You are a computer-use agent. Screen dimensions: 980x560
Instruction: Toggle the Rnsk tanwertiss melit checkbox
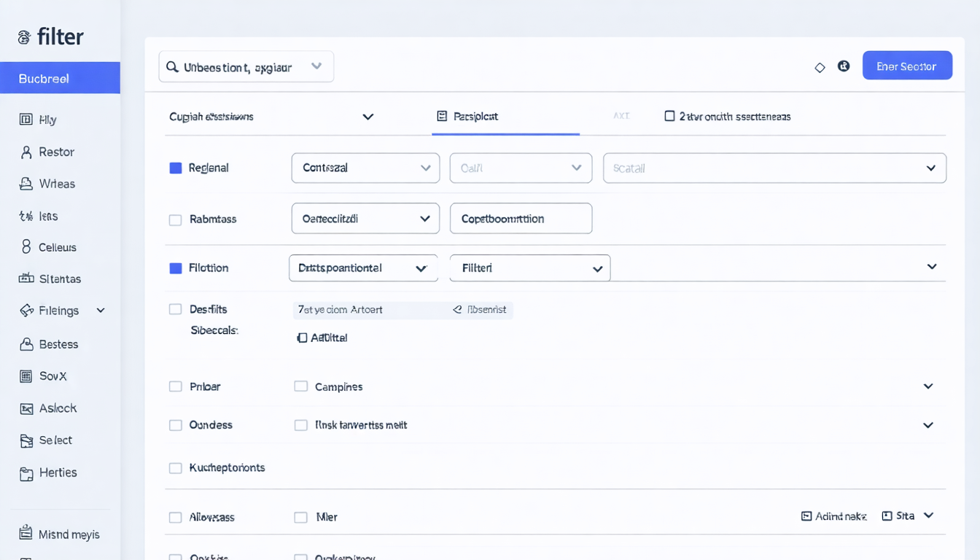tap(300, 425)
